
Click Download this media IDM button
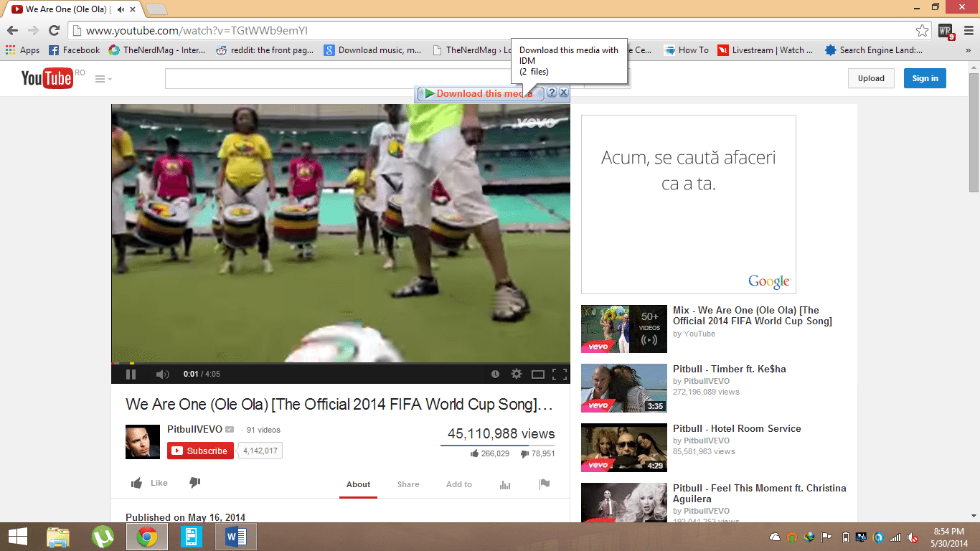click(481, 93)
